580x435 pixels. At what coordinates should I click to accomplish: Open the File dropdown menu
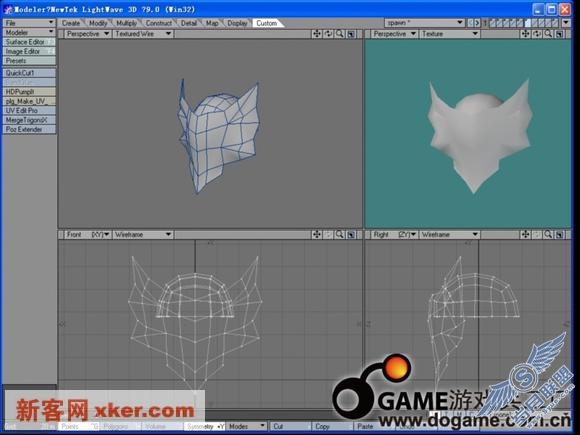pos(29,23)
